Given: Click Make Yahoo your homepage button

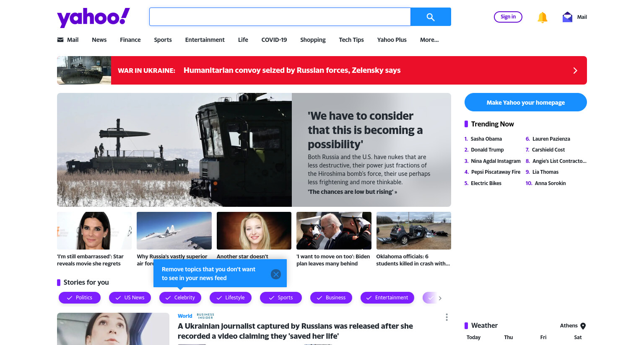Looking at the screenshot, I should click(526, 102).
